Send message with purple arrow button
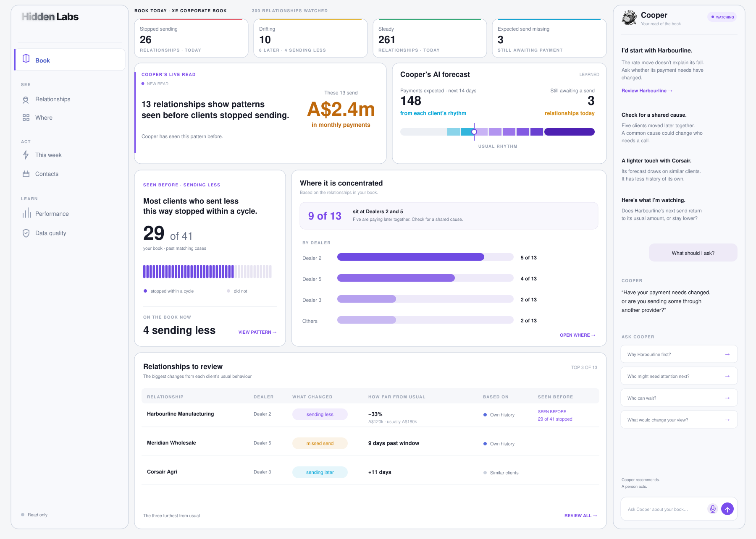The height and width of the screenshot is (539, 756). pyautogui.click(x=727, y=509)
